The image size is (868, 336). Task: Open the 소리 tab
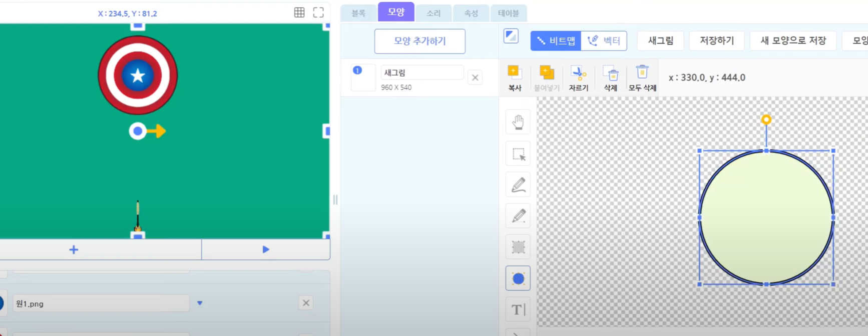(x=433, y=13)
